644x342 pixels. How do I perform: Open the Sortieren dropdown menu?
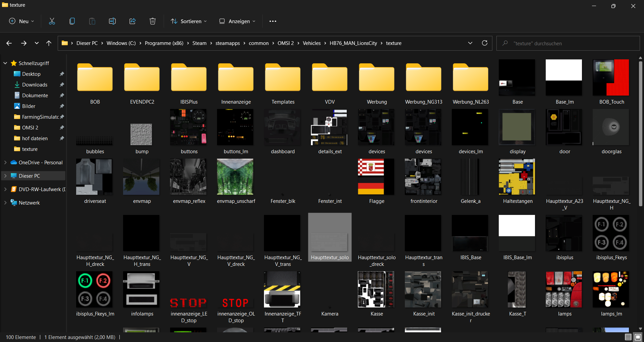point(189,21)
